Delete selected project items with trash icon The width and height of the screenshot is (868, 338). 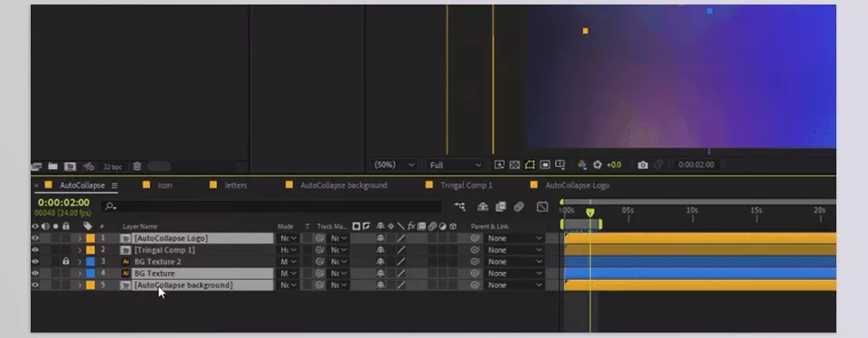(137, 166)
